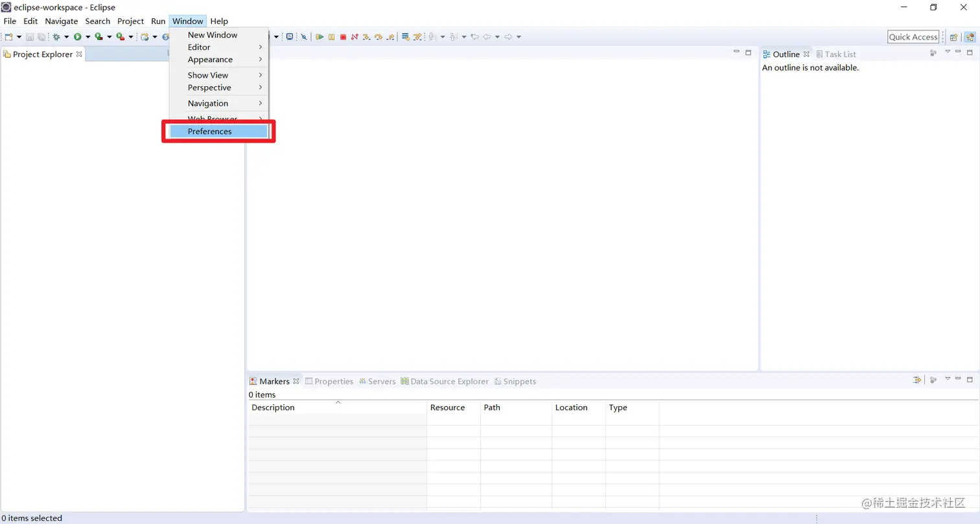Click the Save disk icon in the toolbar
Screen dimensions: 980x524
point(30,37)
